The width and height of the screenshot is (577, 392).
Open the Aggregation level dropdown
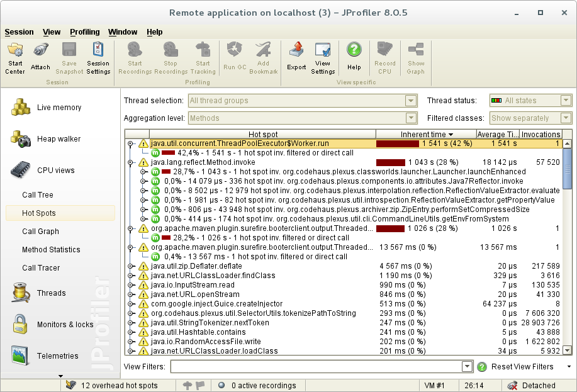point(411,118)
